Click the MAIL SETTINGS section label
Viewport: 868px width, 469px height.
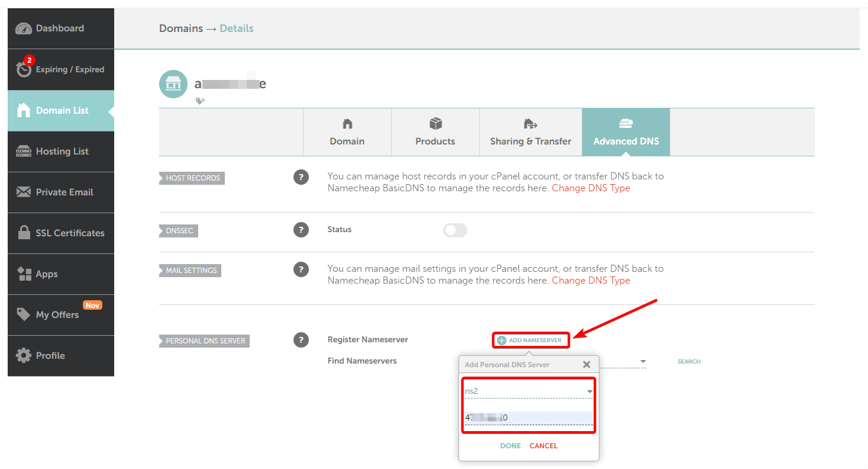[191, 271]
